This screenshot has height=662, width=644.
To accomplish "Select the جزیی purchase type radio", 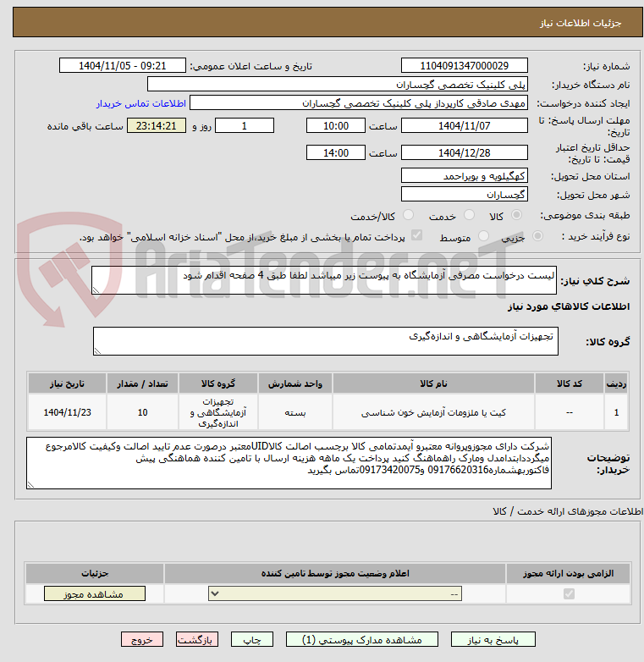I will point(537,236).
